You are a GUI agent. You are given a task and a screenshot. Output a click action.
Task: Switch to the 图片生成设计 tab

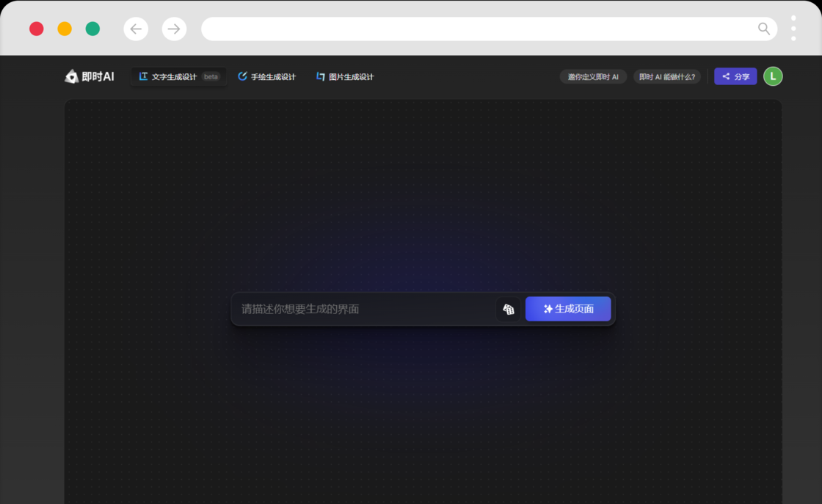coord(345,76)
